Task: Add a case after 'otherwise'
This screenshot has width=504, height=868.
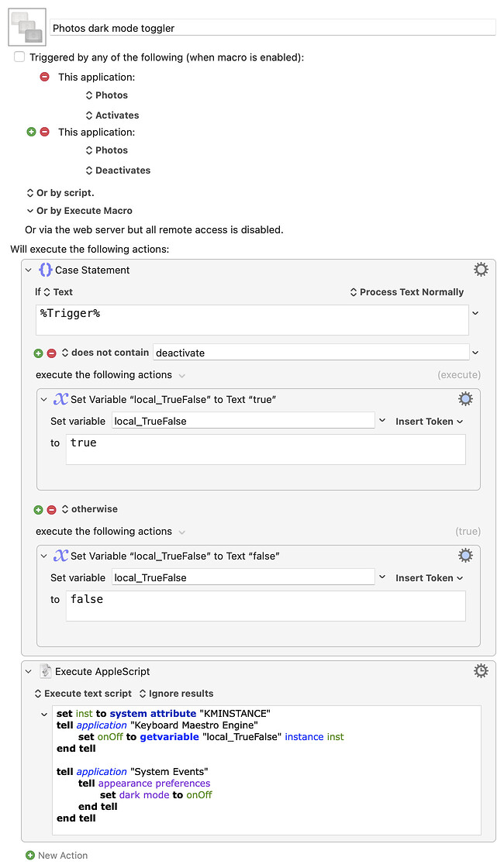Action: 38,509
